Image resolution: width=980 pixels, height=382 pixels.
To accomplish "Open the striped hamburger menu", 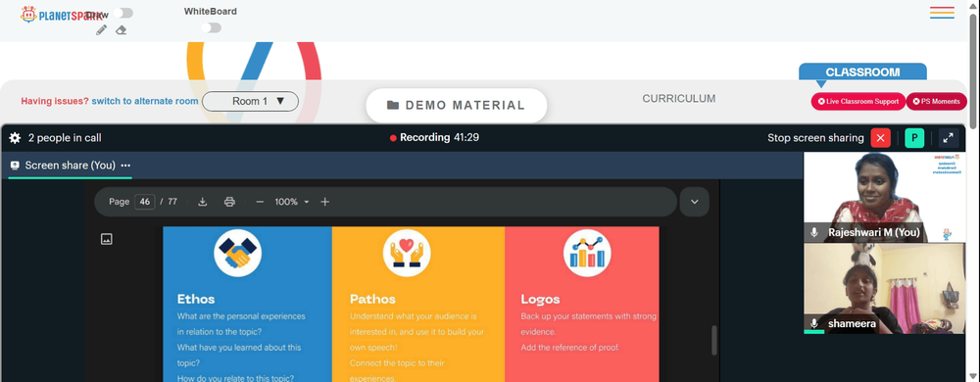I will click(x=942, y=13).
